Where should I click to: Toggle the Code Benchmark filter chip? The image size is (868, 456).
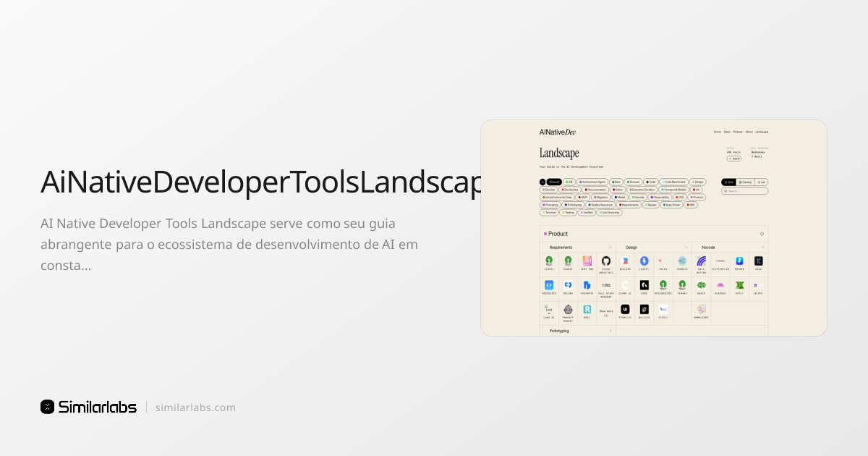point(673,182)
